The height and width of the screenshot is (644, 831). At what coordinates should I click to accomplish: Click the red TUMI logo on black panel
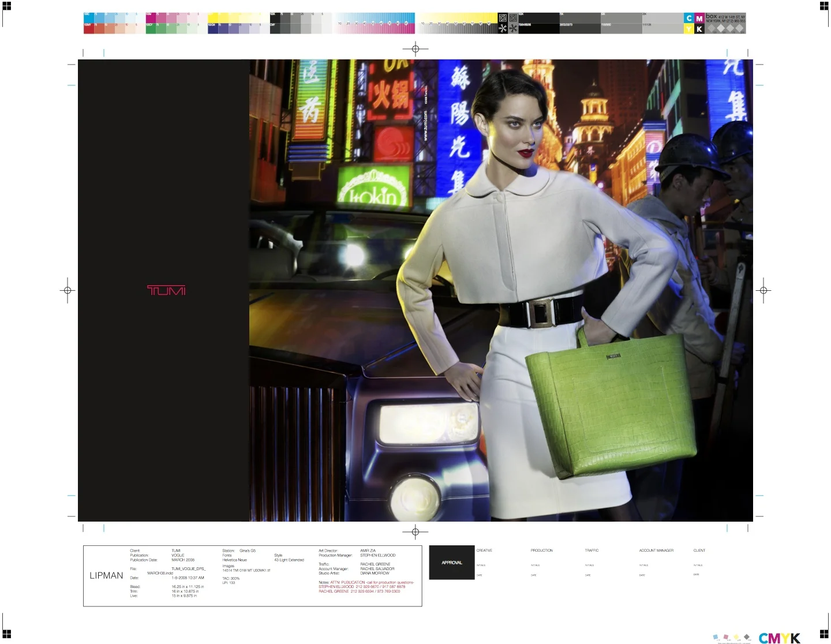tap(166, 290)
